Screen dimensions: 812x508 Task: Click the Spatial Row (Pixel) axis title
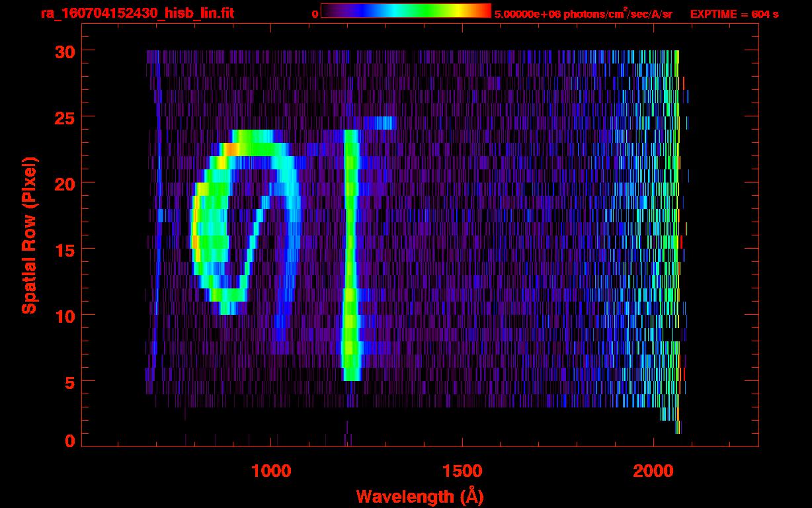(x=29, y=235)
